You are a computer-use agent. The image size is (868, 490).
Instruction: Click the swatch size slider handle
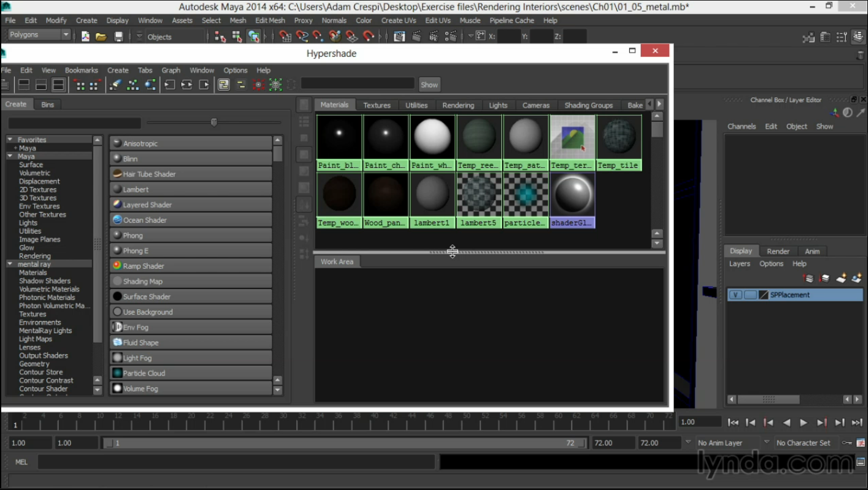214,123
